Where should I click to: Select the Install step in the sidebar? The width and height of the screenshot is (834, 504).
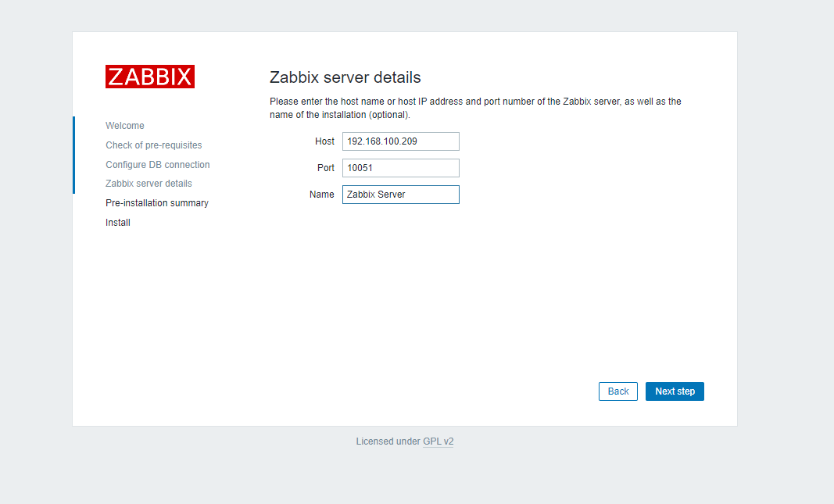click(118, 223)
